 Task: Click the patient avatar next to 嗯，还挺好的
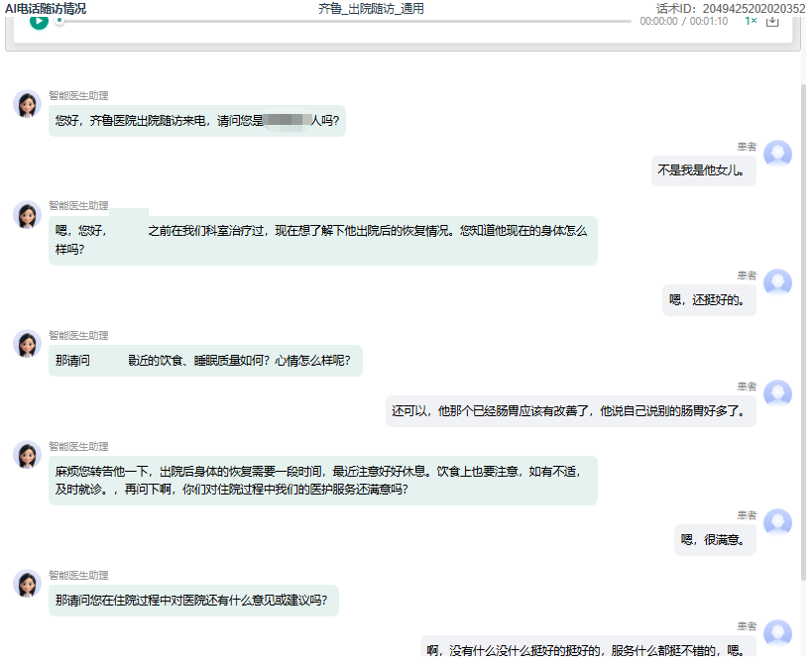pos(777,282)
